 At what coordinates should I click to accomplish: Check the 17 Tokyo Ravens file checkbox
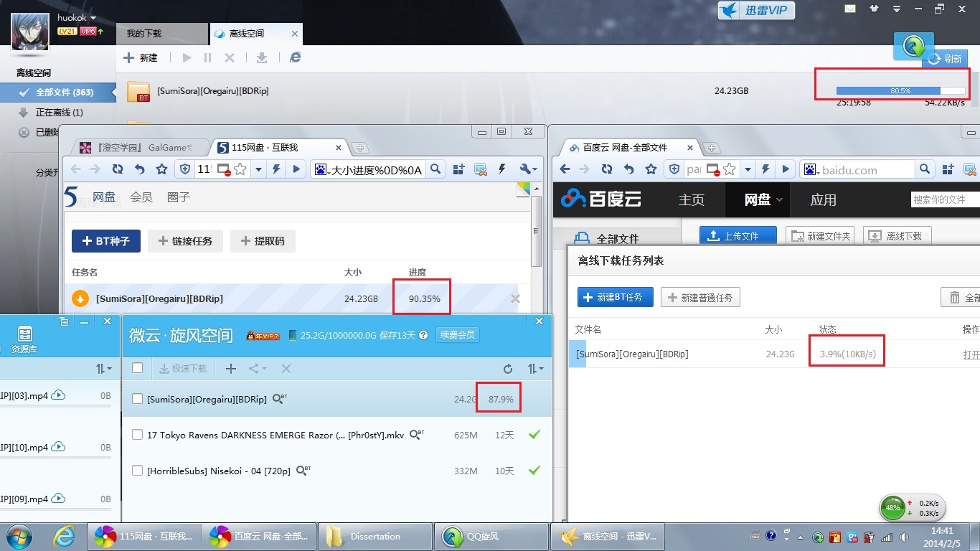click(138, 435)
